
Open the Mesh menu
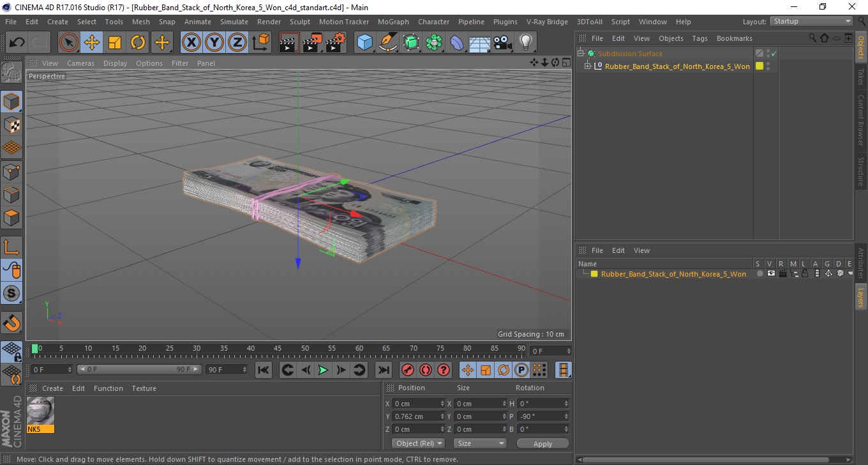[x=141, y=22]
